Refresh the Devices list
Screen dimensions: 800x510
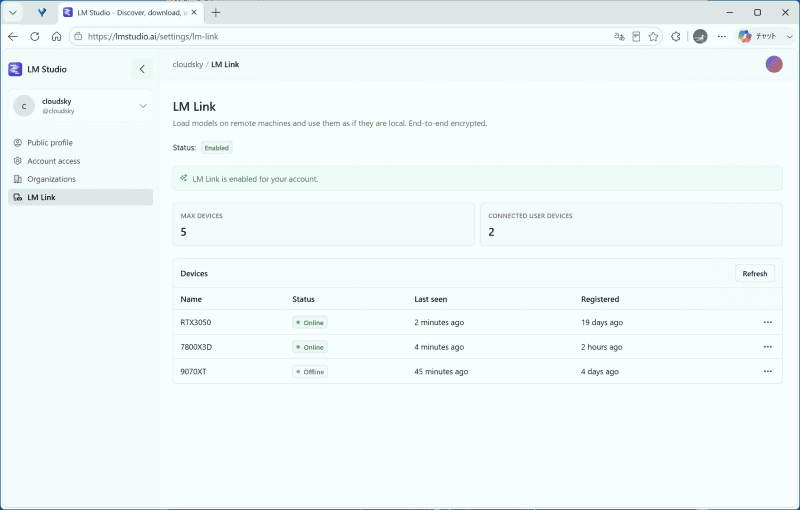755,273
